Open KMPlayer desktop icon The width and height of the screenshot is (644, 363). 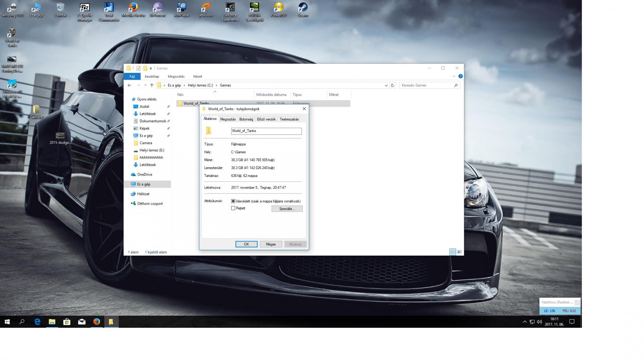[x=182, y=10]
